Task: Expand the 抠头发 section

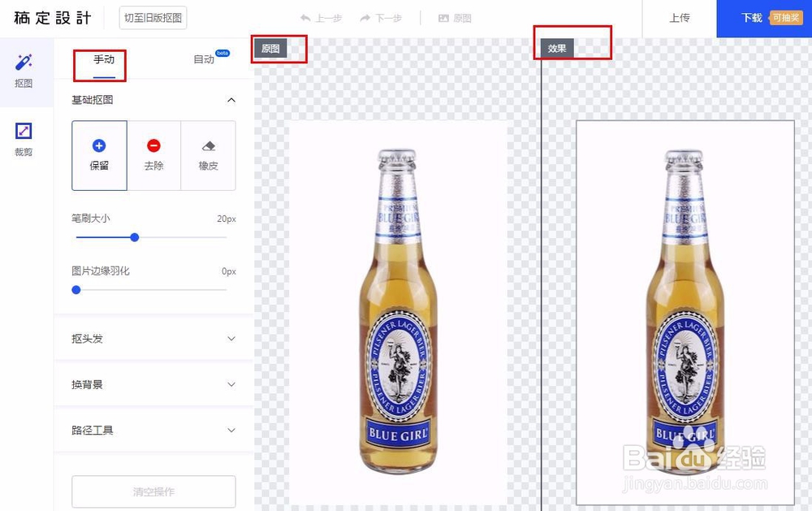Action: click(x=153, y=339)
